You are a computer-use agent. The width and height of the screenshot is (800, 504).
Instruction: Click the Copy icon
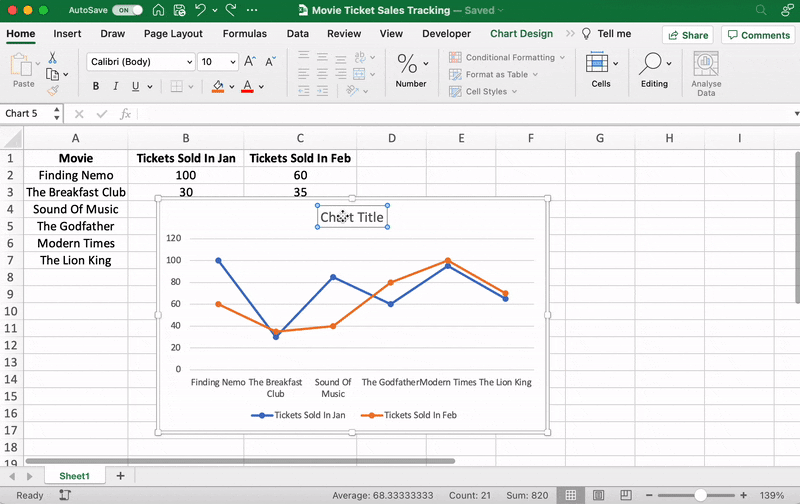coord(52,74)
